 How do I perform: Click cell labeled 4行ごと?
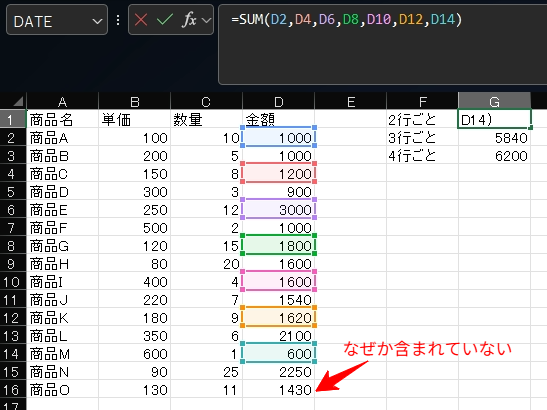[422, 156]
